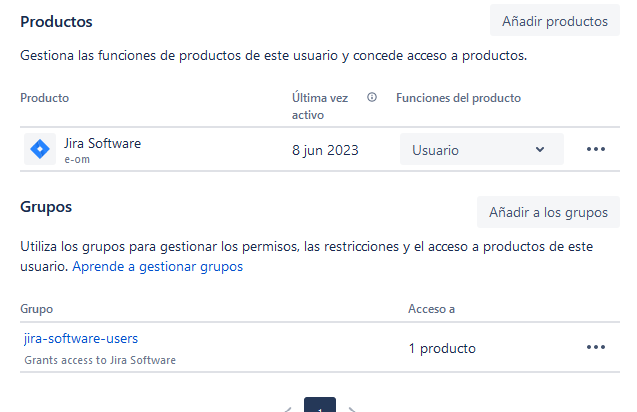Click the Última vez activo column header
The height and width of the screenshot is (412, 637).
pyautogui.click(x=320, y=106)
